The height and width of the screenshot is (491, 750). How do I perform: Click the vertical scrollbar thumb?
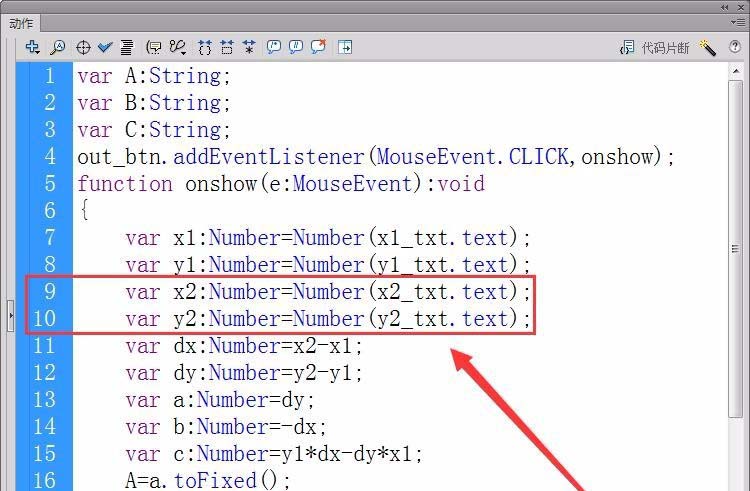736,249
